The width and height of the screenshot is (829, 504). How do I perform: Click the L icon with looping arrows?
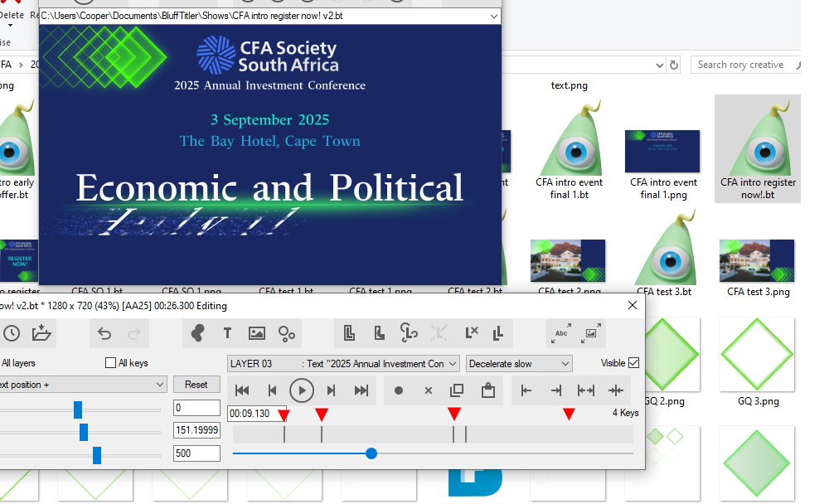[x=409, y=332]
